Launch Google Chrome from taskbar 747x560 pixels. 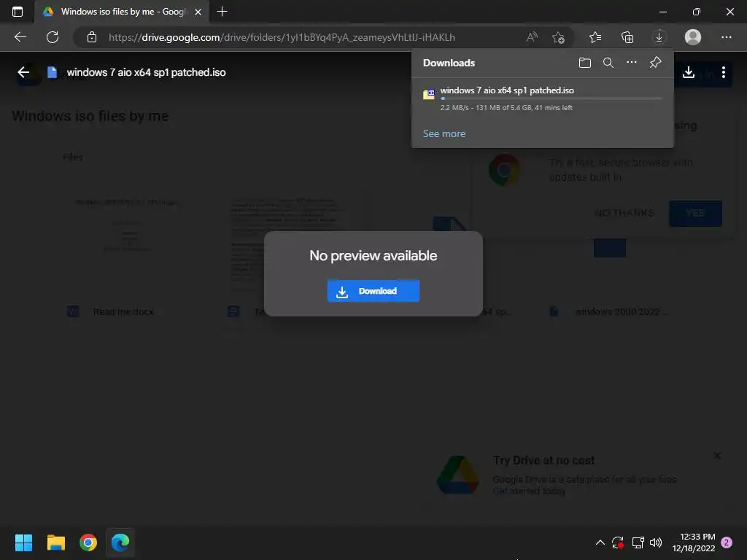tap(88, 542)
